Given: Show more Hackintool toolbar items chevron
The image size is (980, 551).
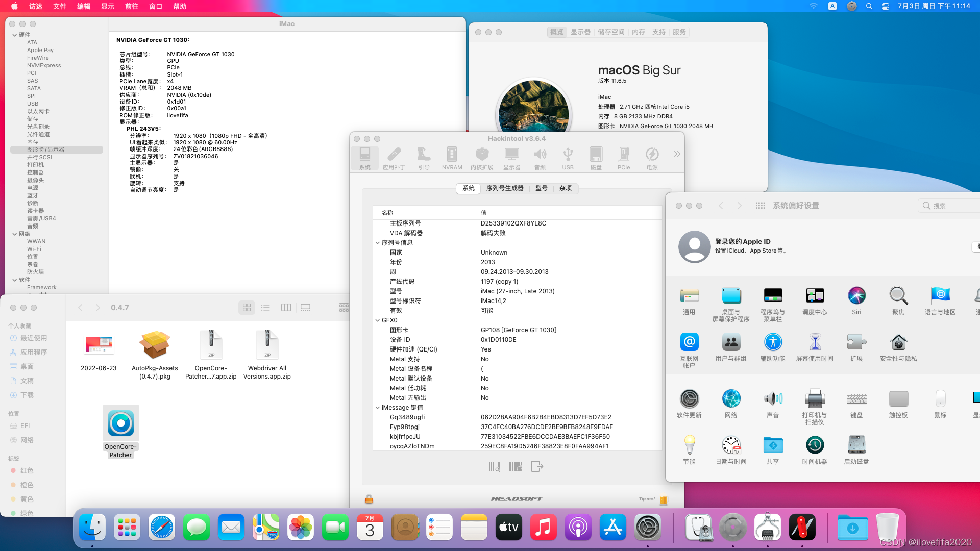Looking at the screenshot, I should tap(677, 154).
